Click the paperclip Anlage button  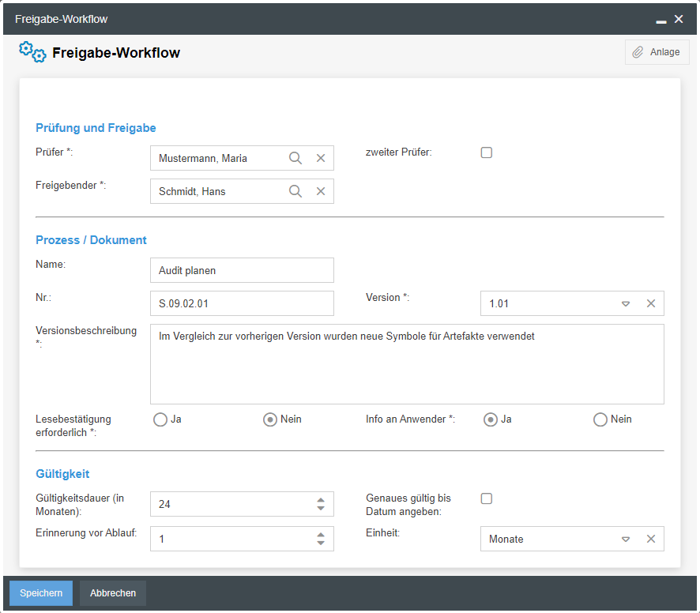(x=657, y=52)
